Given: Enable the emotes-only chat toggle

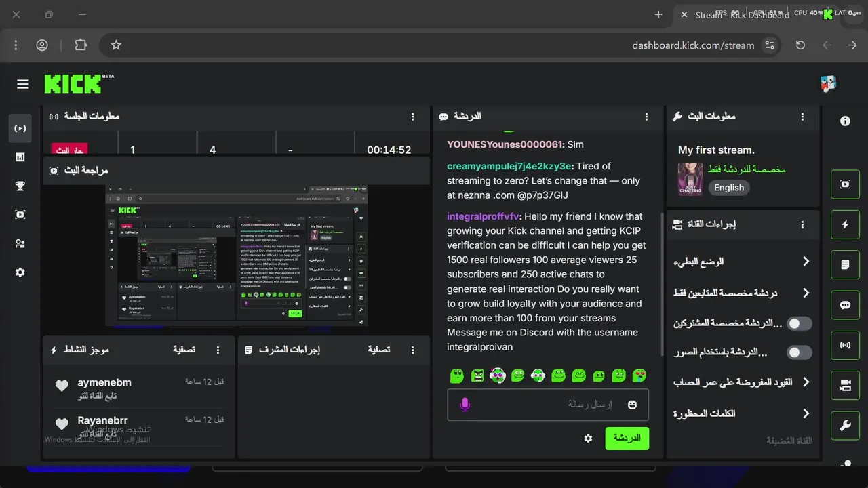Looking at the screenshot, I should [x=800, y=352].
